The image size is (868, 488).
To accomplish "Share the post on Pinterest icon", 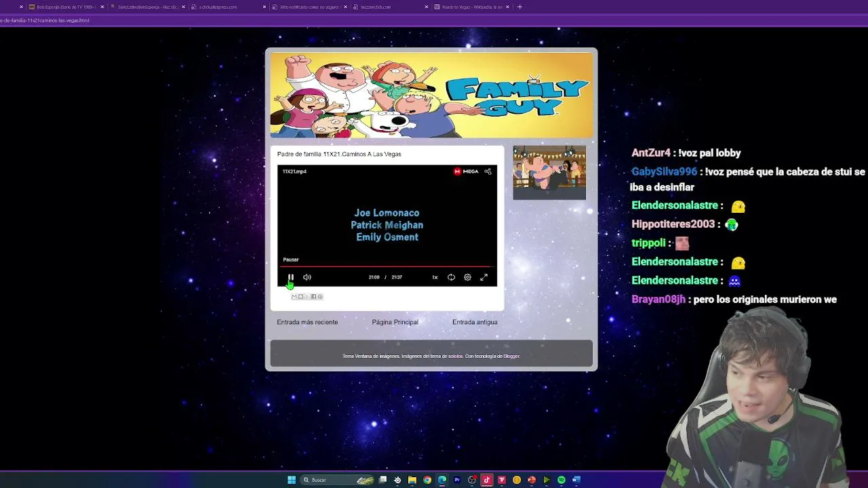I will [320, 296].
